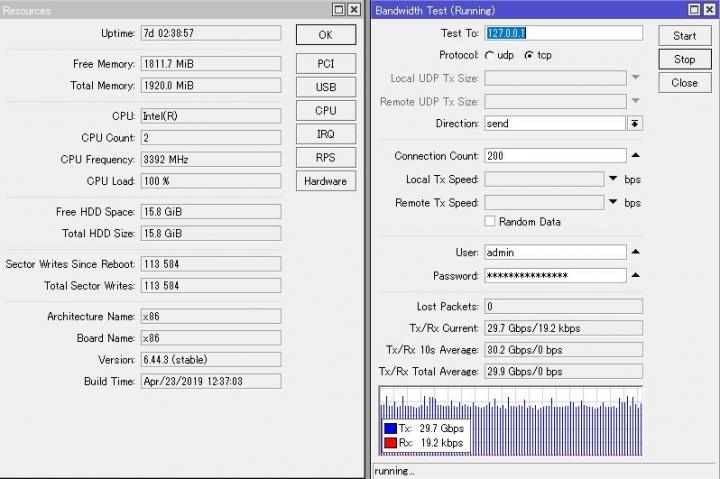Image resolution: width=720 pixels, height=479 pixels.
Task: Click the Tx/Rx Current value field
Action: point(563,328)
